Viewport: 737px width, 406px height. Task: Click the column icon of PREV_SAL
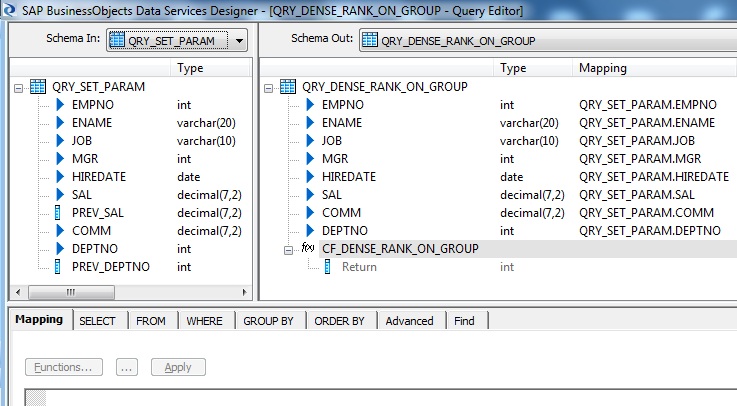58,213
